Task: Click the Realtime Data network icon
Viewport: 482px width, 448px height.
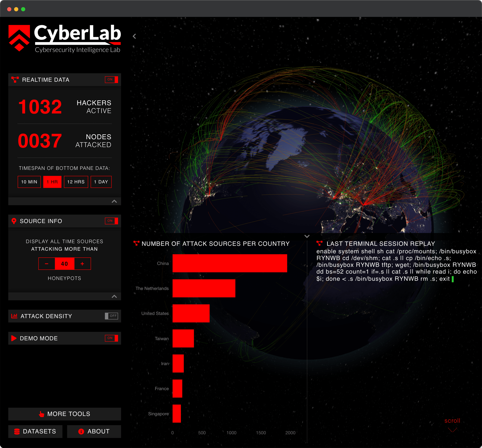Action: 15,80
